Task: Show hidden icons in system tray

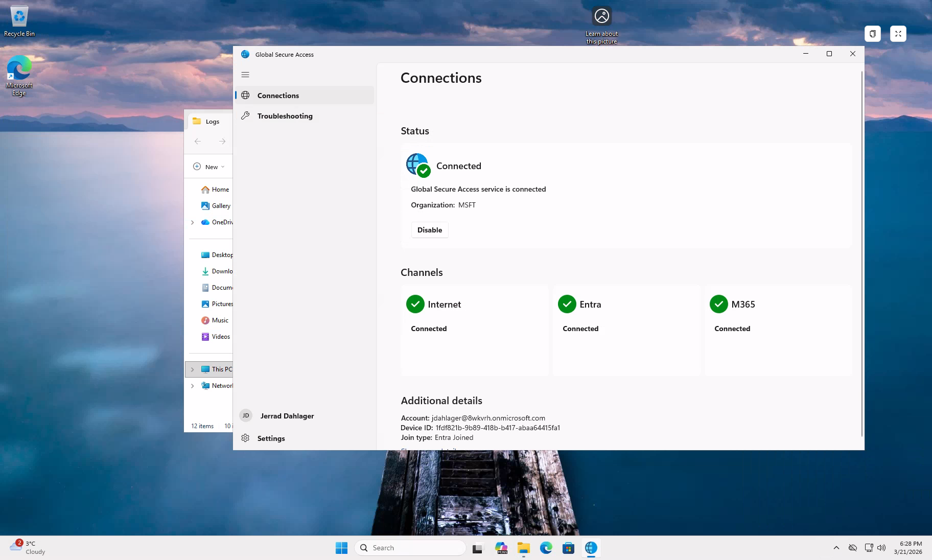Action: click(836, 548)
